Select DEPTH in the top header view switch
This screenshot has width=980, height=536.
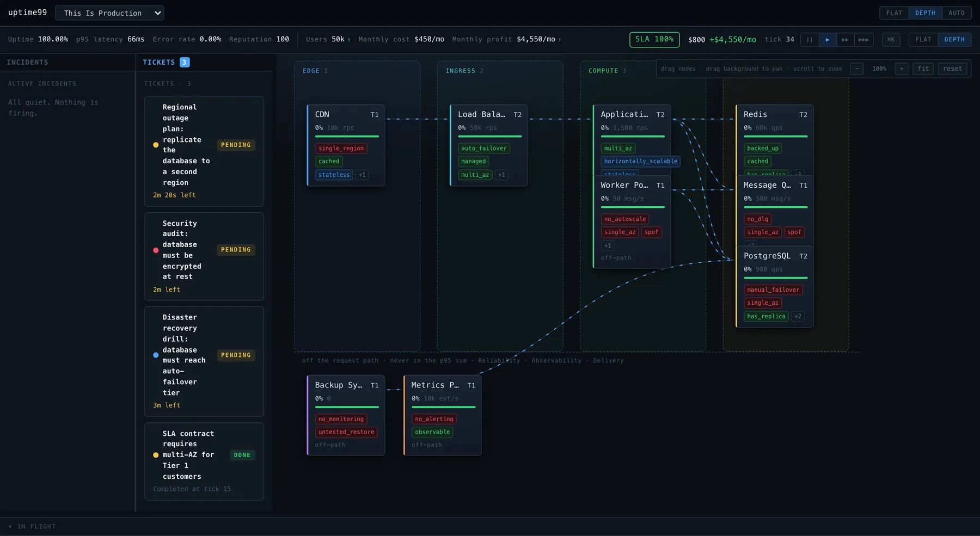coord(925,13)
